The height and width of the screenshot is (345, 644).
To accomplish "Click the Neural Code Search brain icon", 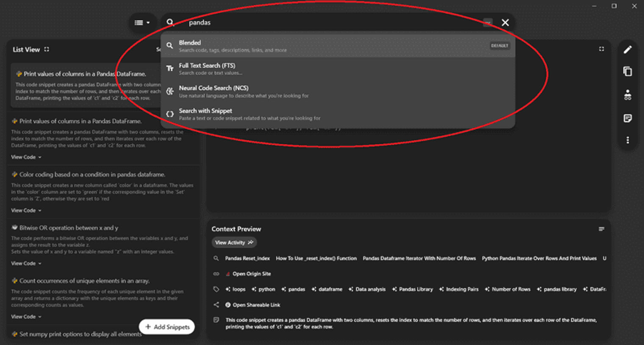I will pyautogui.click(x=169, y=91).
